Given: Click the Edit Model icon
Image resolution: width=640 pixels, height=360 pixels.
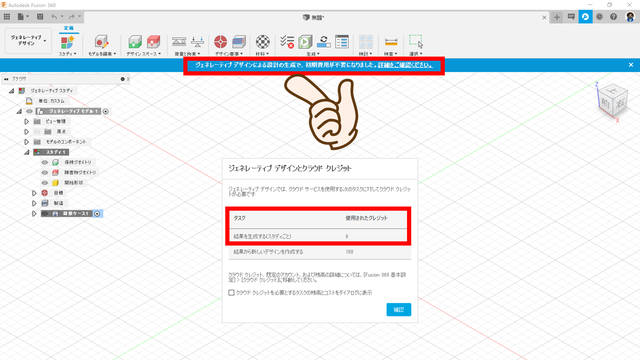Looking at the screenshot, I should click(x=102, y=42).
